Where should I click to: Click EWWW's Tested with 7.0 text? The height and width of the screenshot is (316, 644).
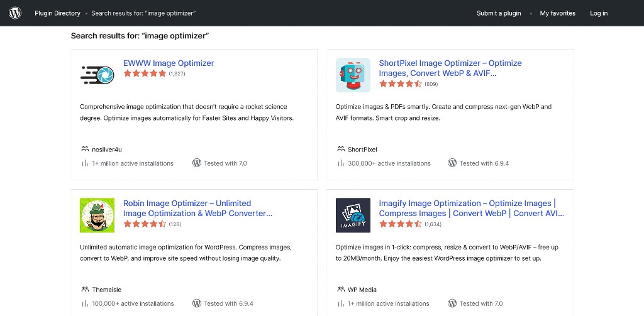pos(225,163)
